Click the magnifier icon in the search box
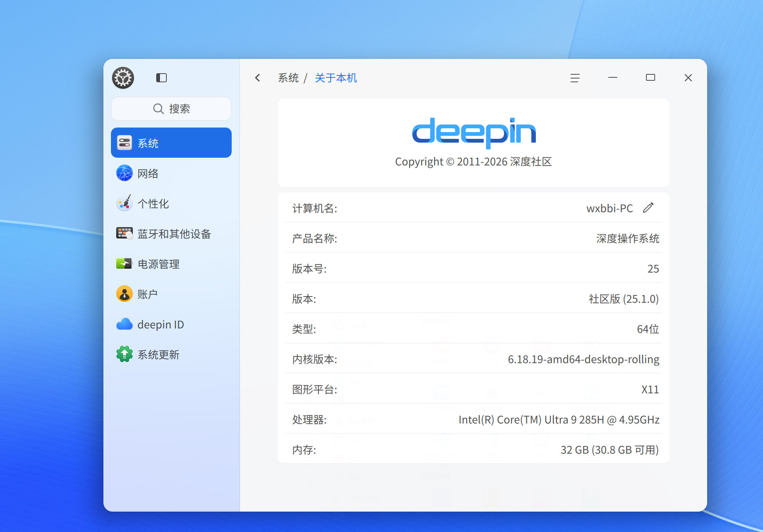The width and height of the screenshot is (763, 532). 158,109
